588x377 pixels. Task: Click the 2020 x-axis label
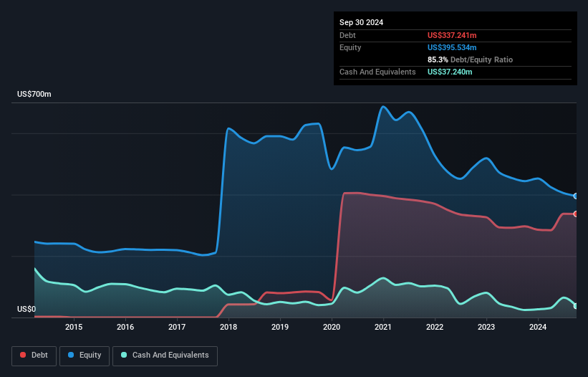(x=332, y=327)
